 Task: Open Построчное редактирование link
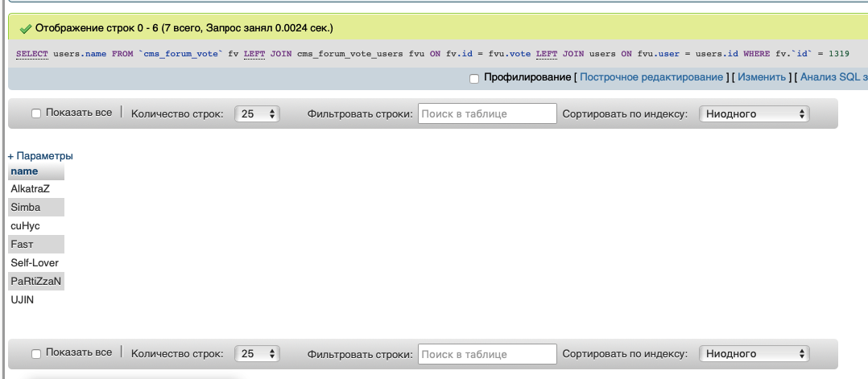[651, 77]
